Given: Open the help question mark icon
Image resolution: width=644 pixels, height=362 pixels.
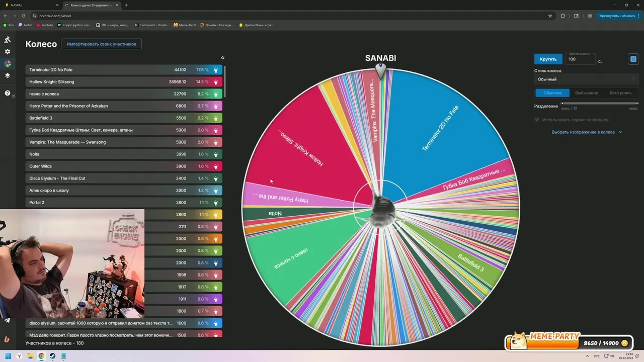Looking at the screenshot, I should point(8,93).
